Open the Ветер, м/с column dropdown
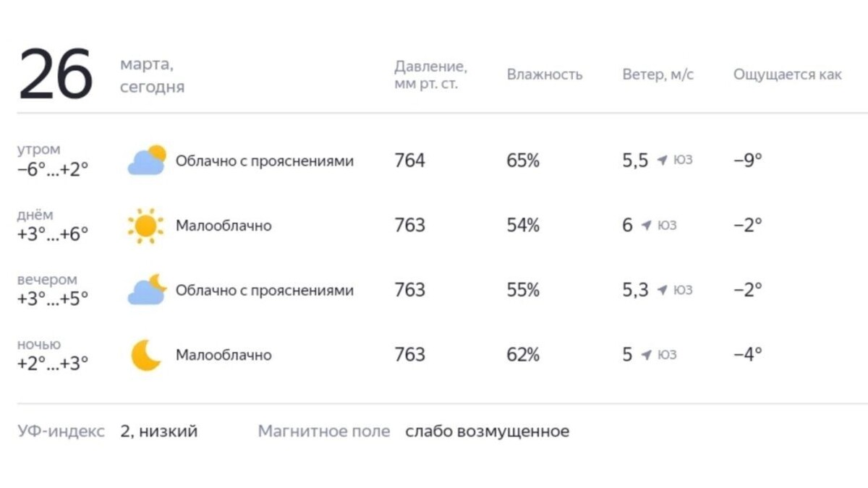 coord(659,74)
